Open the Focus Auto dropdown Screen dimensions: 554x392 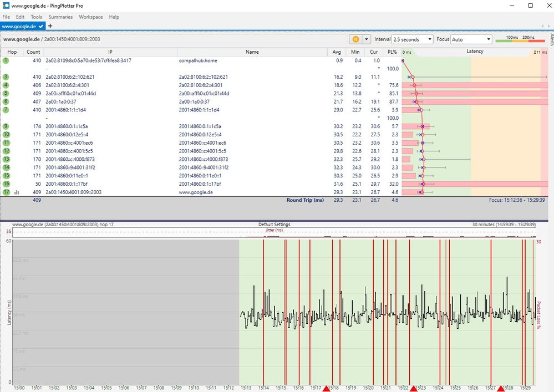pyautogui.click(x=471, y=39)
